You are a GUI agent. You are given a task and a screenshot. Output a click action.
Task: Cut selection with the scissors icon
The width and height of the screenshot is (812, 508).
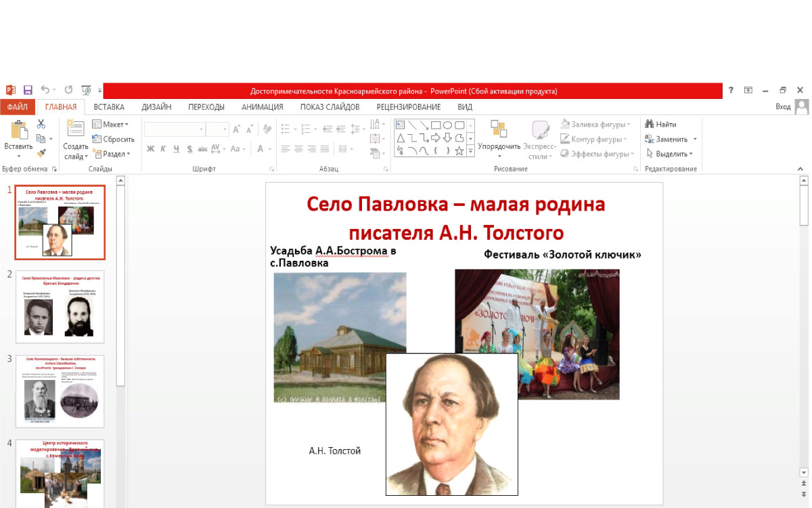(41, 124)
